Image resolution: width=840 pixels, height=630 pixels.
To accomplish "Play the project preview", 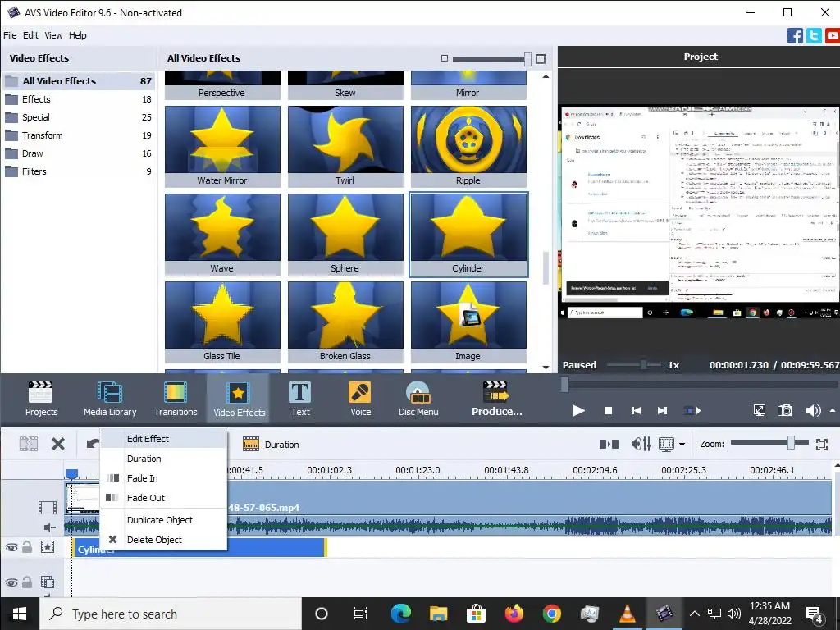I will [578, 410].
